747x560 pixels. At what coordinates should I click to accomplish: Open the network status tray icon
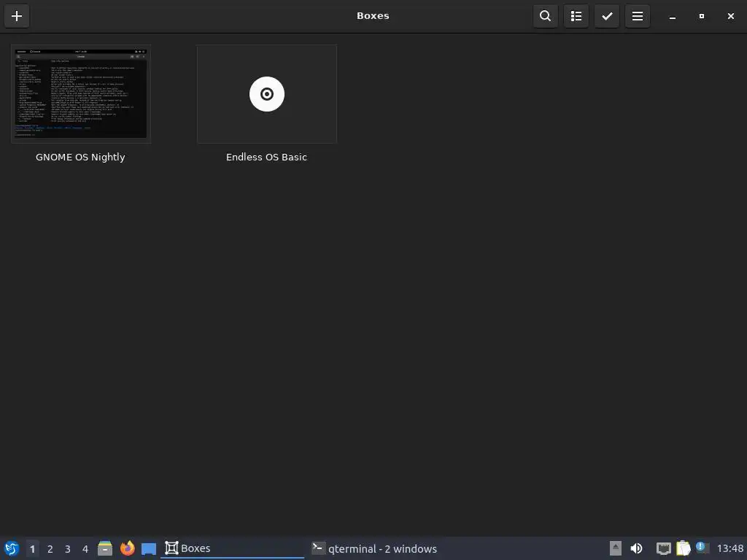(663, 548)
